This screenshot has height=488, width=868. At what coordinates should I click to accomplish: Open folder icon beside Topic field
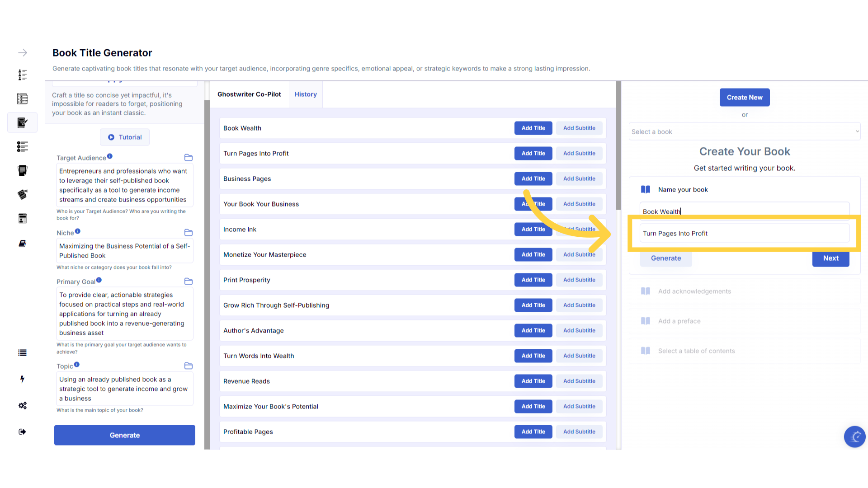[x=189, y=366]
